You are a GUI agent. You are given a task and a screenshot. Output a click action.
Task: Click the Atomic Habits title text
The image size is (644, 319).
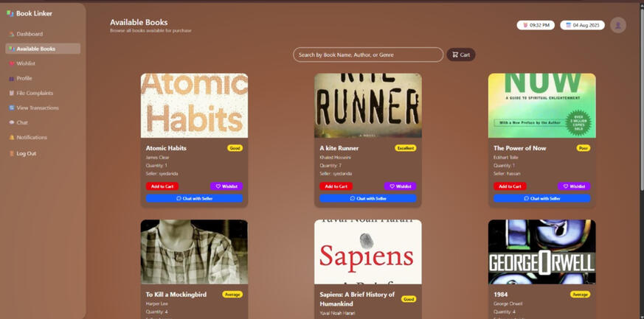(166, 148)
